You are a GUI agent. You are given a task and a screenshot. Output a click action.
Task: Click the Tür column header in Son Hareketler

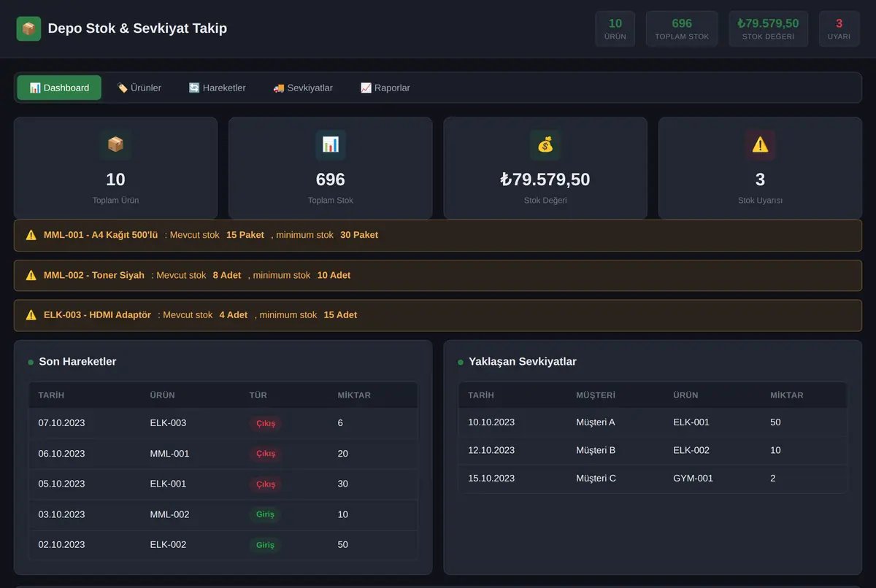tap(258, 395)
